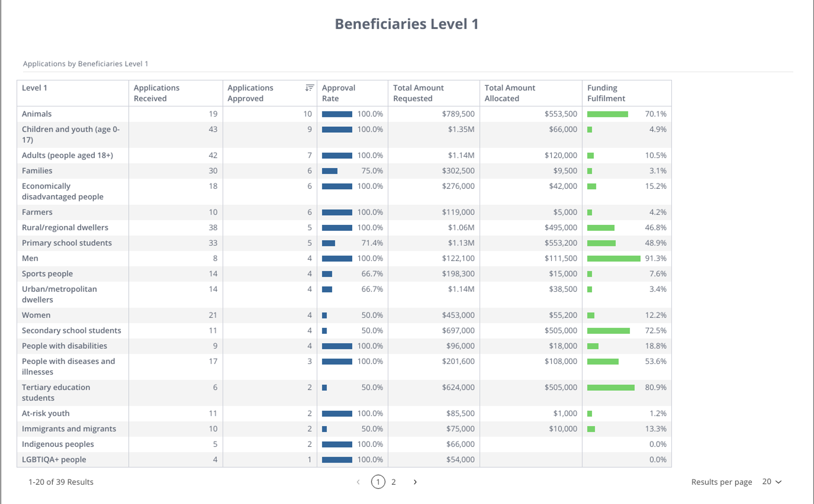This screenshot has height=504, width=814.
Task: Open the Results per page dropdown
Action: click(772, 482)
